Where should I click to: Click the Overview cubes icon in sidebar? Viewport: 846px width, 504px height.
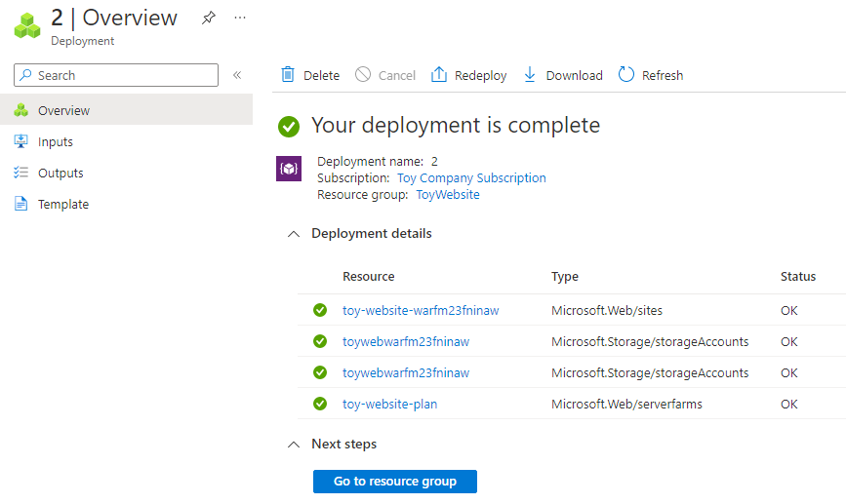21,110
